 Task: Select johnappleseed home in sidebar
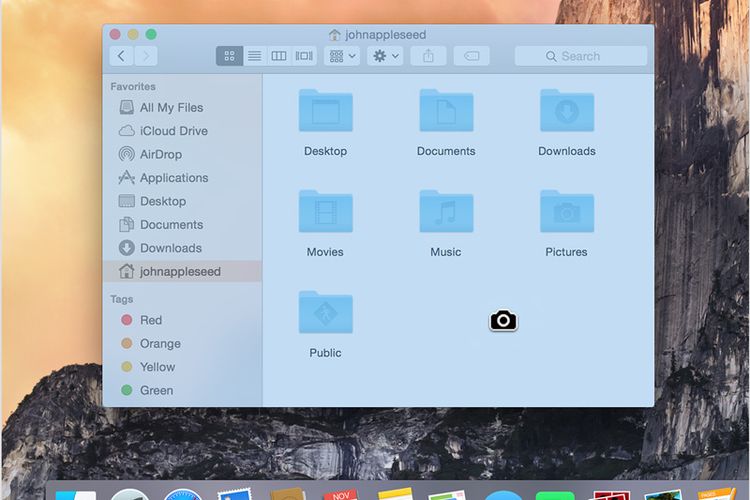pyautogui.click(x=182, y=271)
